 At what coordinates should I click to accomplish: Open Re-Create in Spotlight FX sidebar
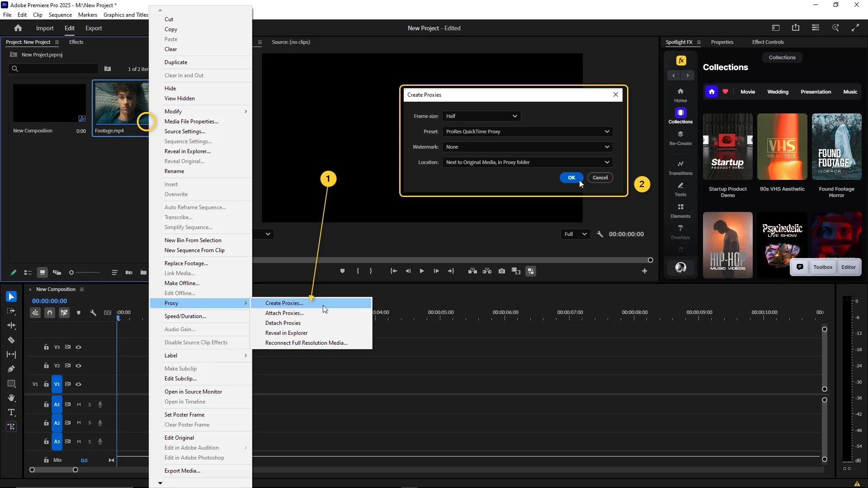click(680, 138)
